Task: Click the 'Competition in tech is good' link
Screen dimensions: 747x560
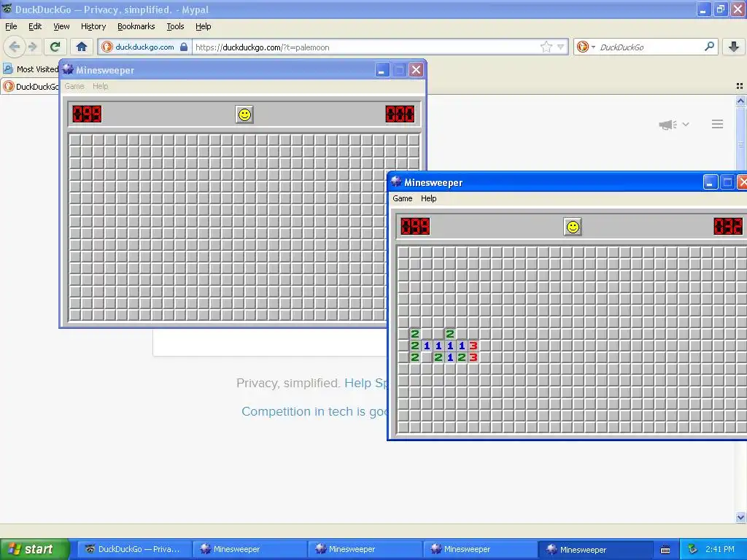Action: [x=314, y=411]
